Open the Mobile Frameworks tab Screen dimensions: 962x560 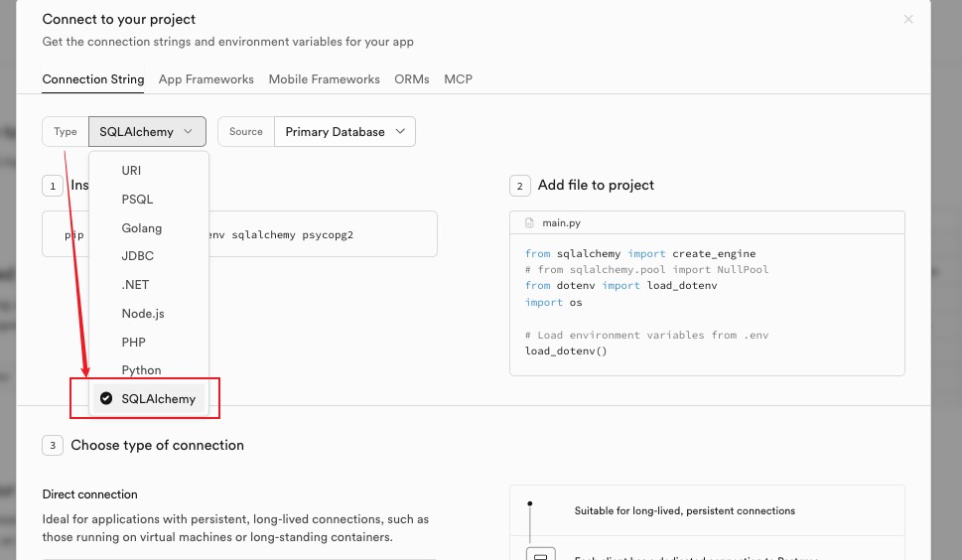click(x=324, y=79)
